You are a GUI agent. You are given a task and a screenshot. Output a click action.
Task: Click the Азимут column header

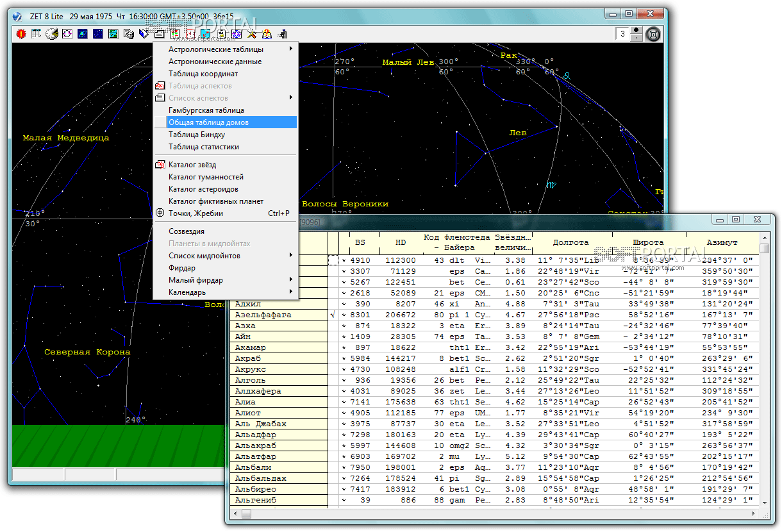722,242
